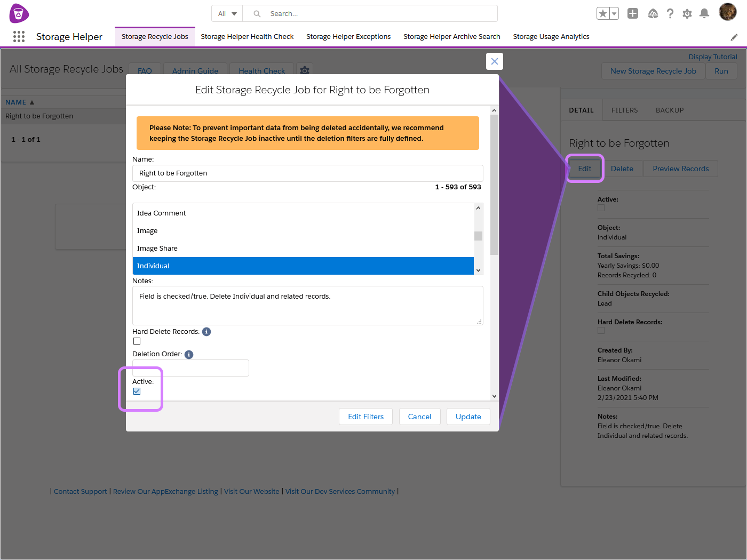
Task: Click the Notes text area
Action: (308, 306)
